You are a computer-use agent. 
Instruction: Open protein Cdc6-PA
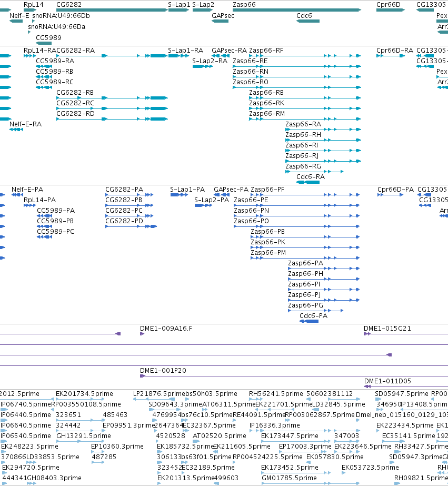(314, 316)
